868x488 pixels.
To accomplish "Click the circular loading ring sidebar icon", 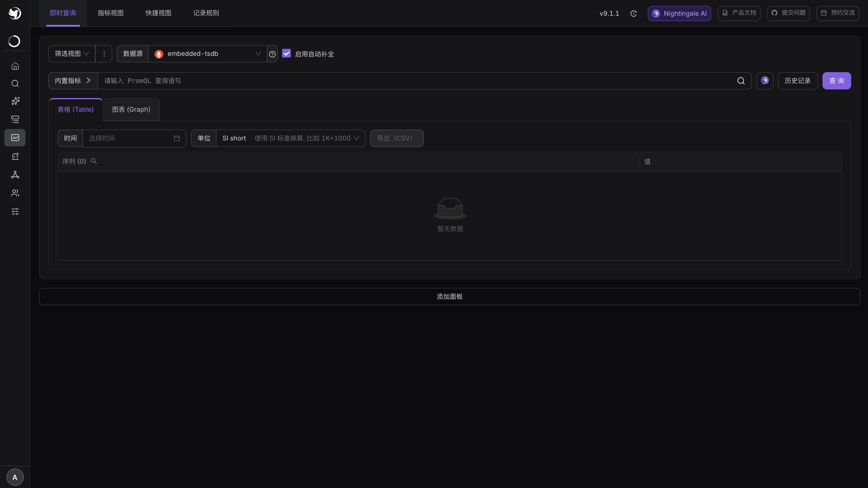I will [14, 41].
